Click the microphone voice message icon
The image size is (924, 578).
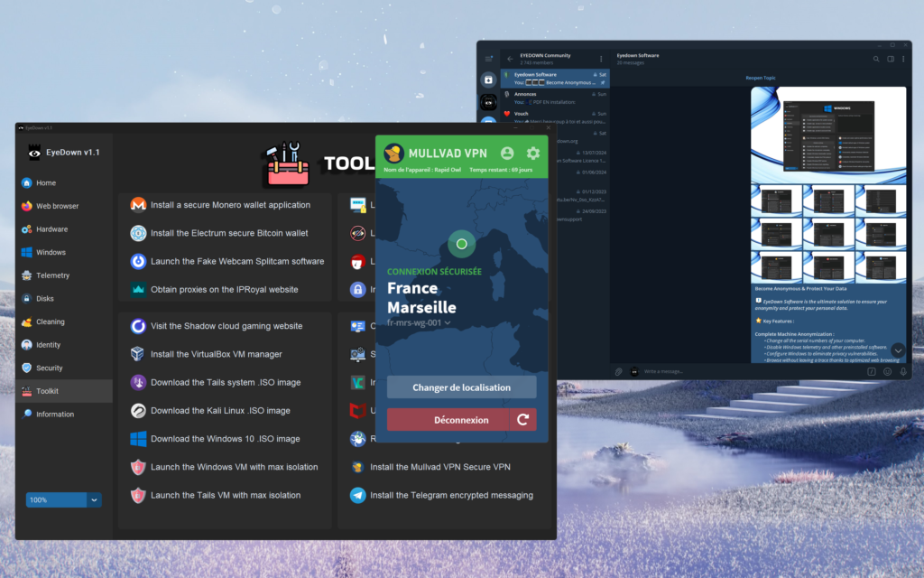(903, 371)
